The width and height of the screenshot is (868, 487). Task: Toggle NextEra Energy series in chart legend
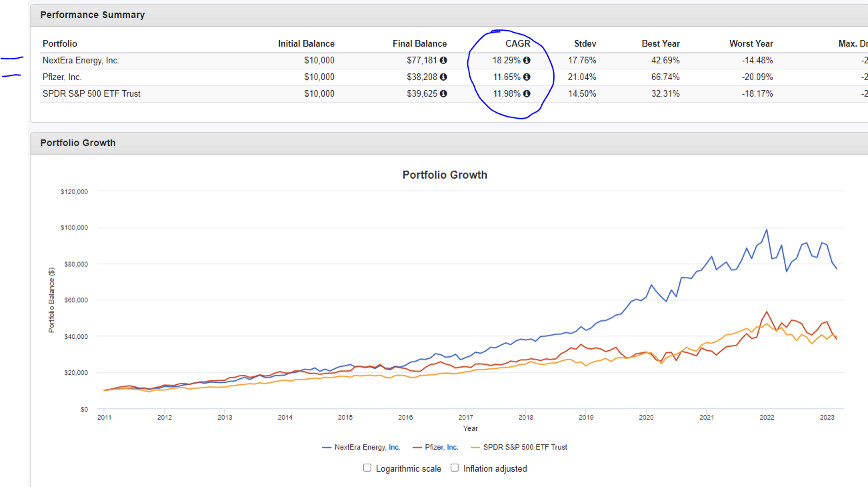coord(361,447)
